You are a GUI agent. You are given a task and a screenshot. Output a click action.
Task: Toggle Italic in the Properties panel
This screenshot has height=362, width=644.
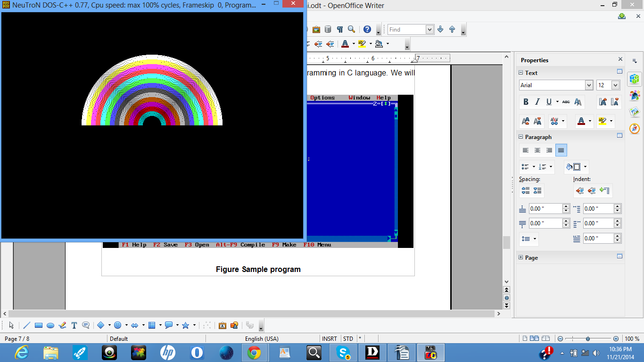pyautogui.click(x=537, y=102)
